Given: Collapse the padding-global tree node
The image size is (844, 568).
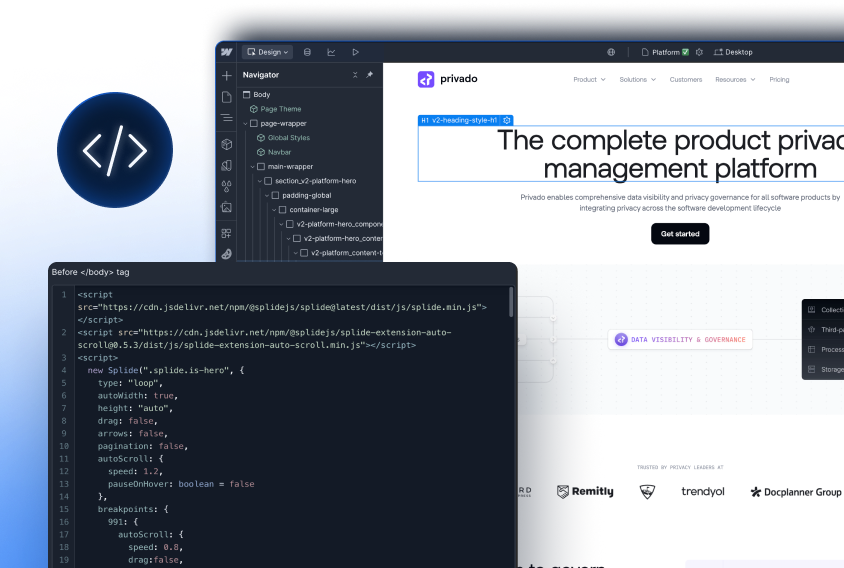Looking at the screenshot, I should coord(267,195).
